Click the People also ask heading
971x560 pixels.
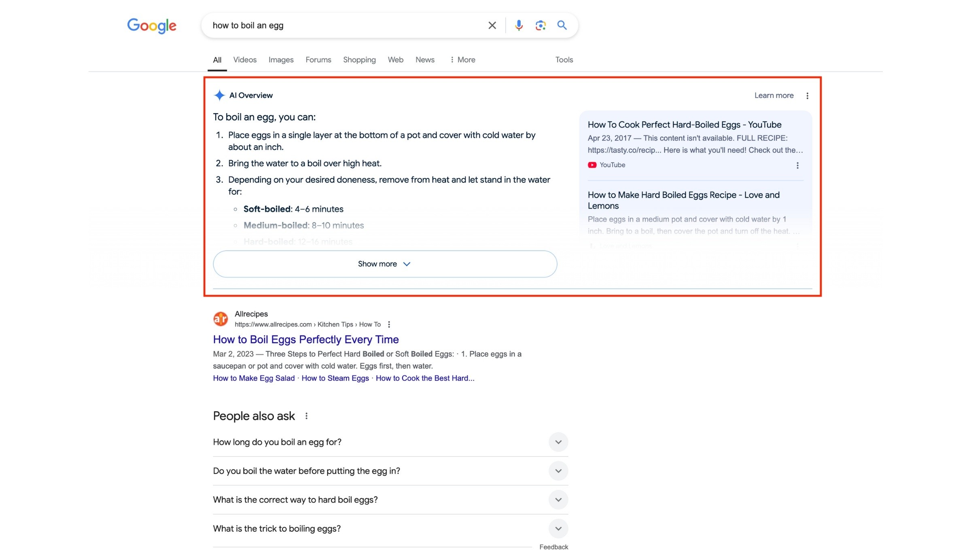[254, 416]
